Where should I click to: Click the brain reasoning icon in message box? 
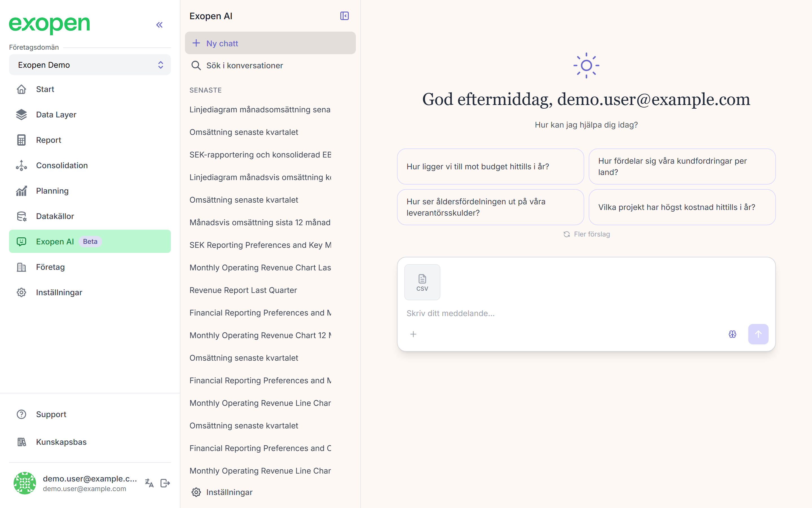coord(732,334)
